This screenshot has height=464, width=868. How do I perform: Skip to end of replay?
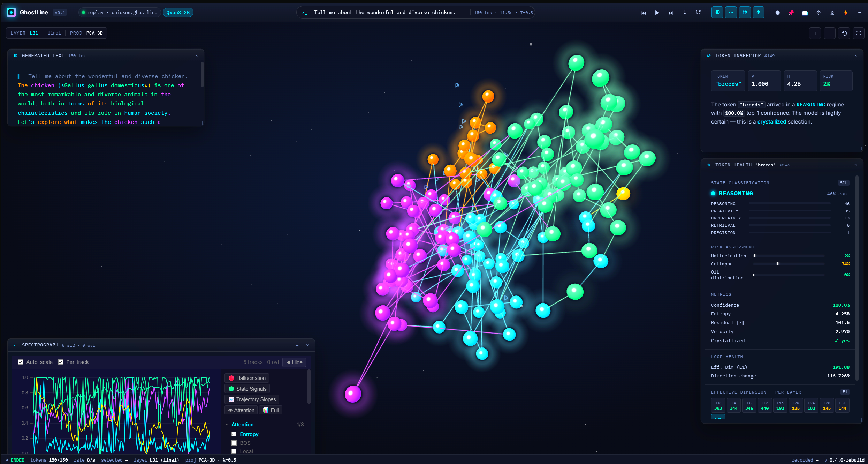click(x=671, y=13)
